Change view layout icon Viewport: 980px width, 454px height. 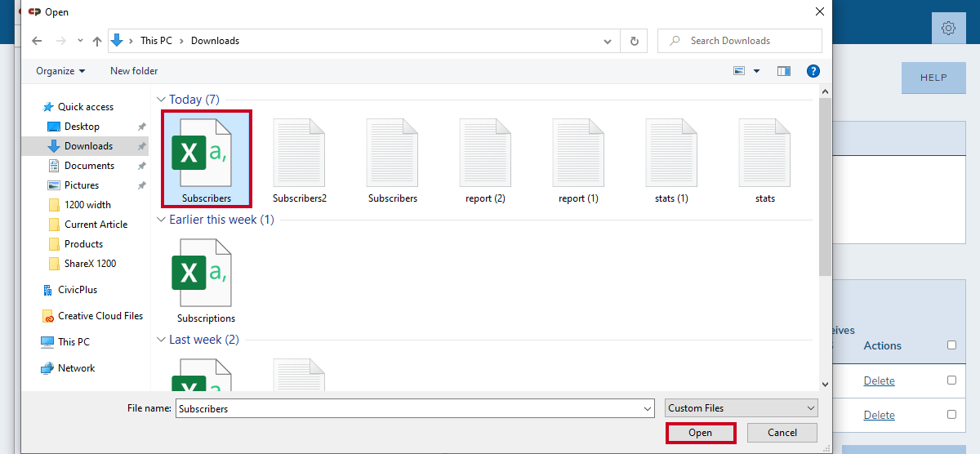[739, 71]
